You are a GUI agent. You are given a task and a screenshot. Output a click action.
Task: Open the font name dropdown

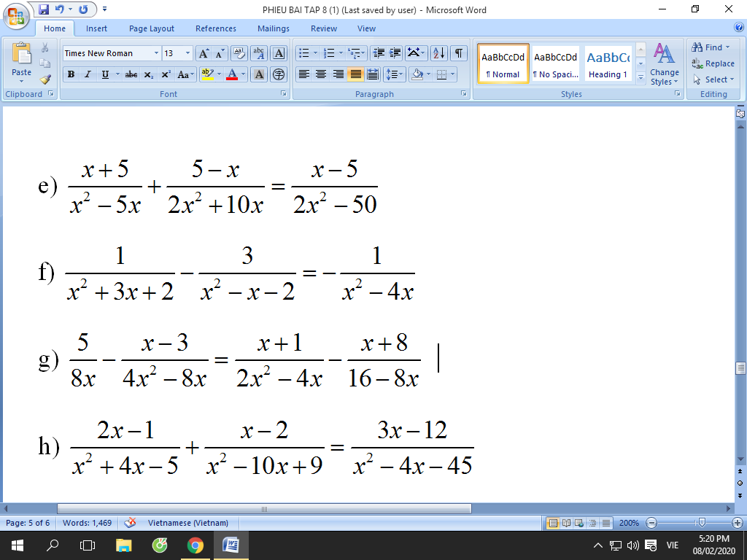[x=156, y=52]
